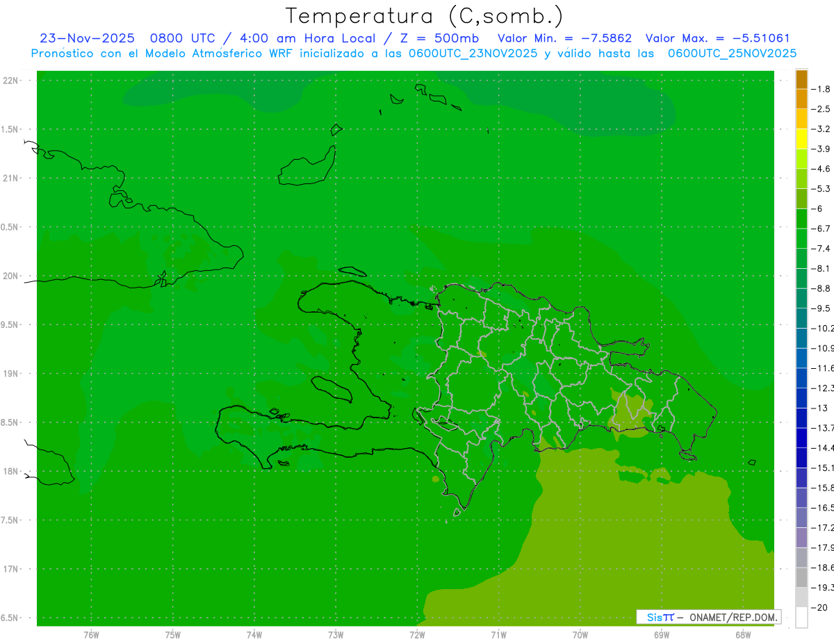Screen dimensions: 834x644
Task: Click the 74W longitude label
Action: pyautogui.click(x=254, y=635)
